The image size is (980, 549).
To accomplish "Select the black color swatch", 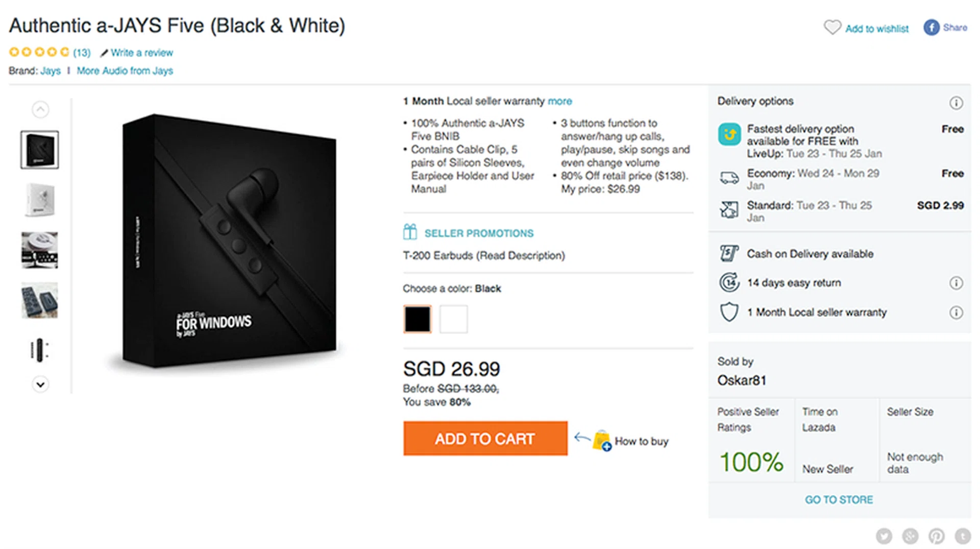I will [x=418, y=319].
